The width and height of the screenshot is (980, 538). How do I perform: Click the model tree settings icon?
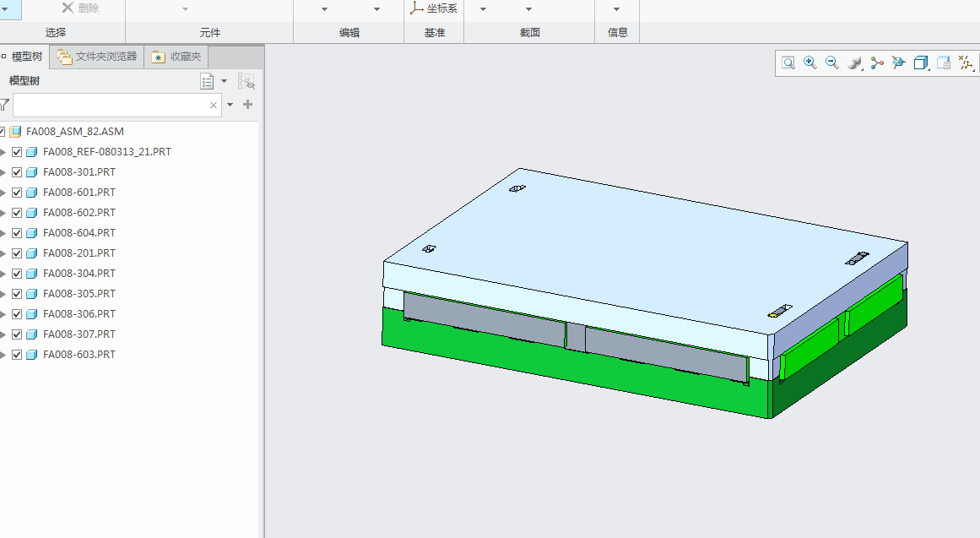coord(207,81)
